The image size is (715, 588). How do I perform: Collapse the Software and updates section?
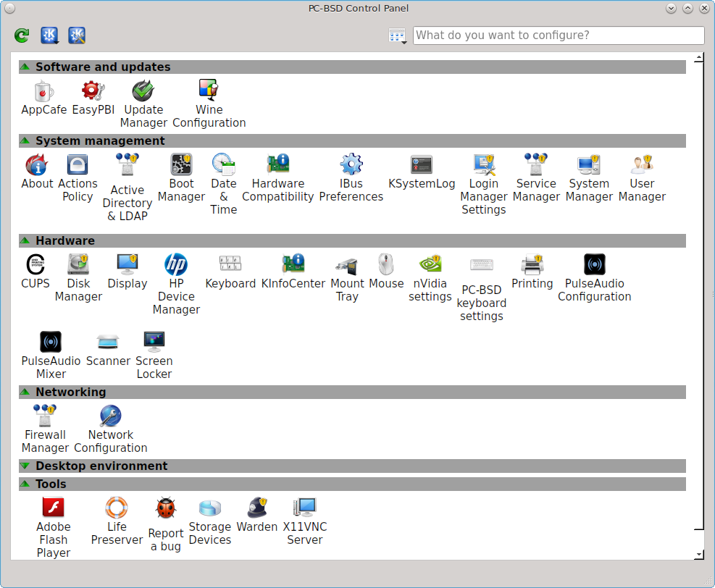coord(25,67)
